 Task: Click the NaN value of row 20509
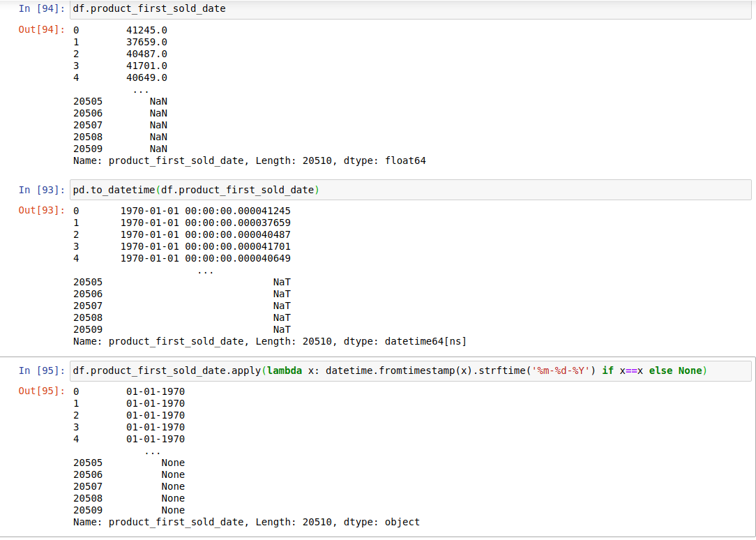tap(158, 149)
